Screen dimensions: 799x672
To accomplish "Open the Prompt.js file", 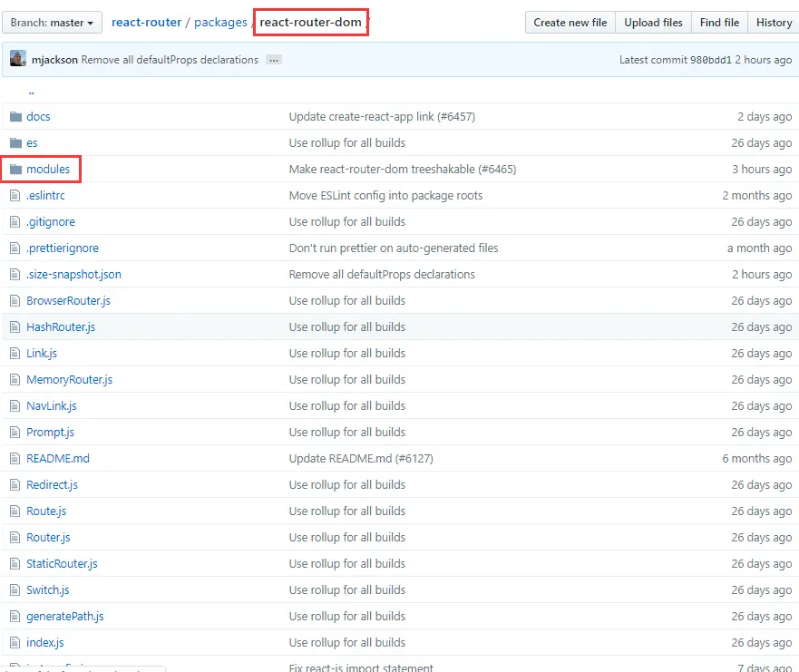I will (x=51, y=432).
